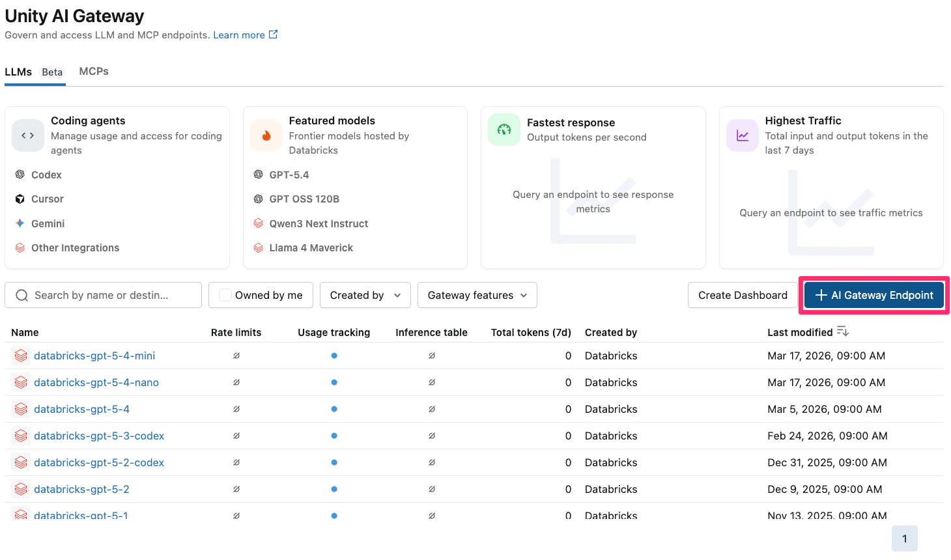
Task: Toggle the Owned by me checkbox
Action: click(x=225, y=295)
